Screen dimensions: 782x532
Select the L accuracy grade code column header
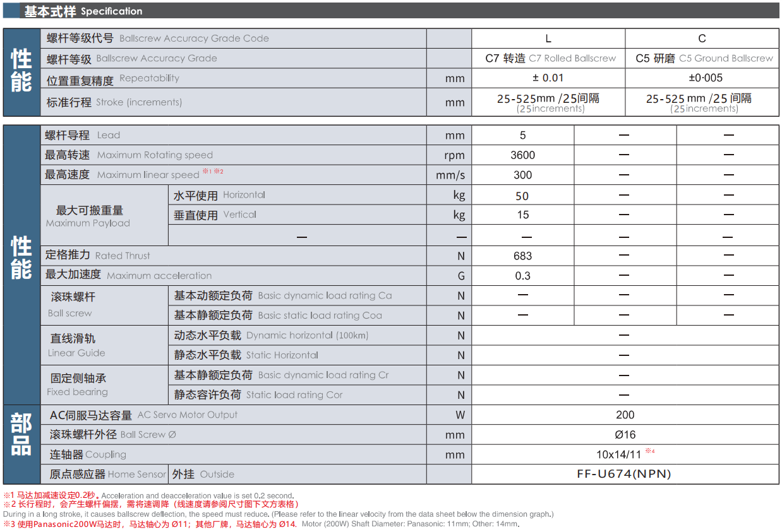coord(548,38)
